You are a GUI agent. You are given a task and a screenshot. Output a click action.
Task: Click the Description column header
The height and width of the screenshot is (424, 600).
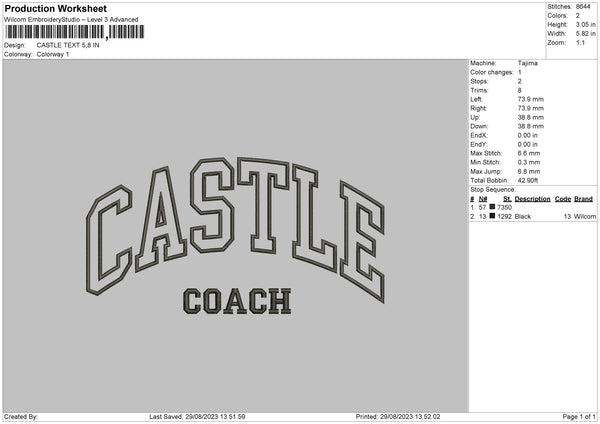(532, 199)
